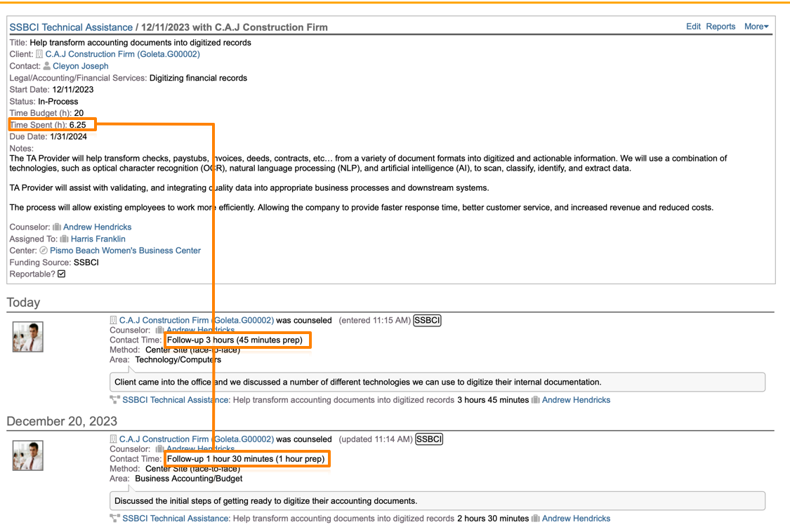The height and width of the screenshot is (532, 790).
Task: Click the SSBCI tag on December 20 session
Action: [x=429, y=439]
